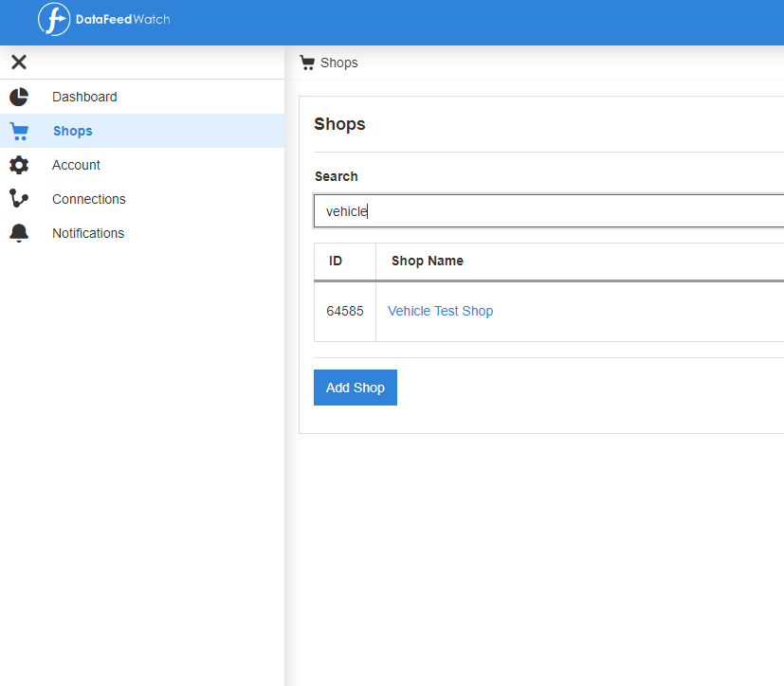Viewport: 784px width, 686px height.
Task: Sort by the ID column header
Action: click(x=336, y=261)
